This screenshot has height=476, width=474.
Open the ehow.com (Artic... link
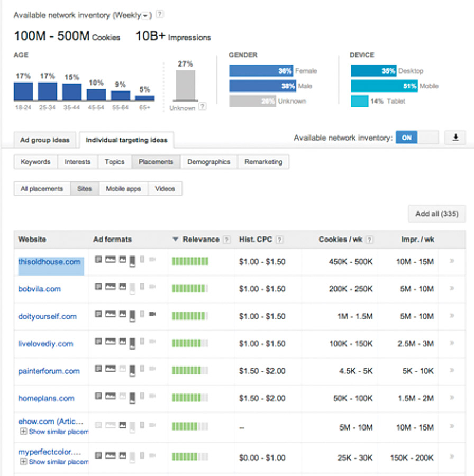[x=51, y=422]
